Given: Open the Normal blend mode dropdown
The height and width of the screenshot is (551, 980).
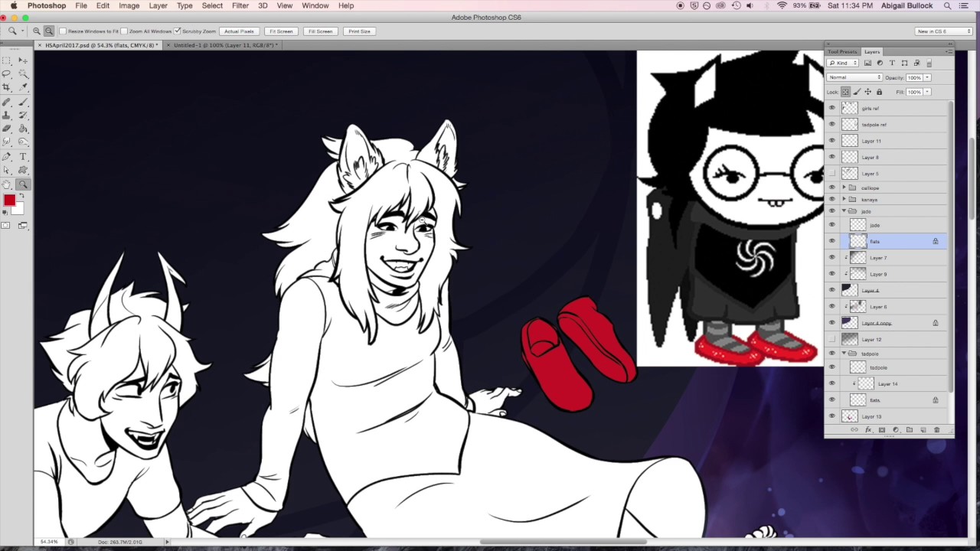Looking at the screenshot, I should coord(855,77).
